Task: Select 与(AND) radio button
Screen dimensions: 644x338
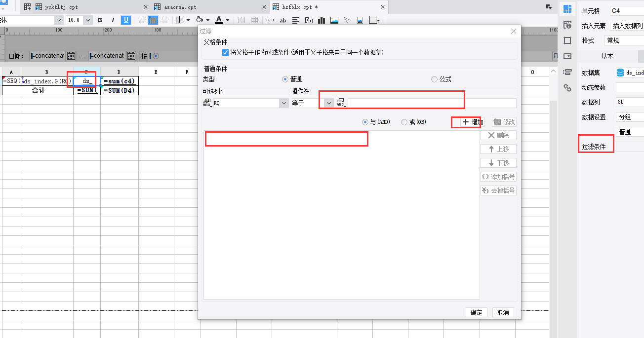Action: tap(365, 122)
